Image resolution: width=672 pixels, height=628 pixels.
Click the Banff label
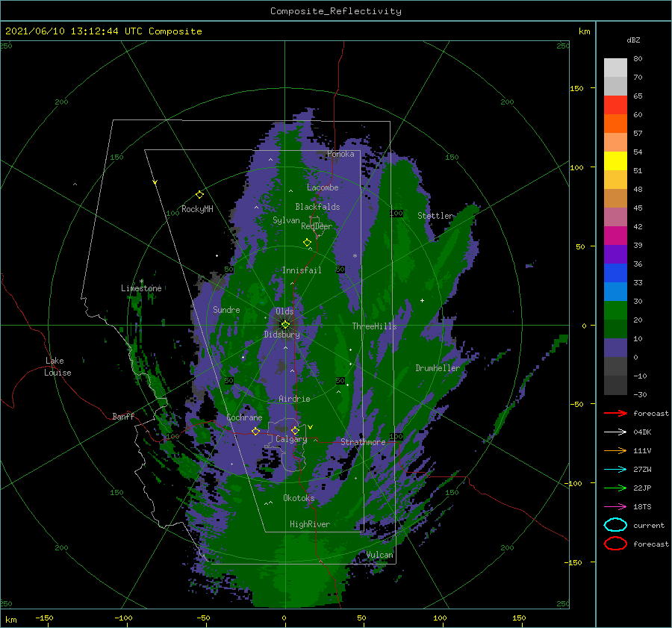point(123,416)
